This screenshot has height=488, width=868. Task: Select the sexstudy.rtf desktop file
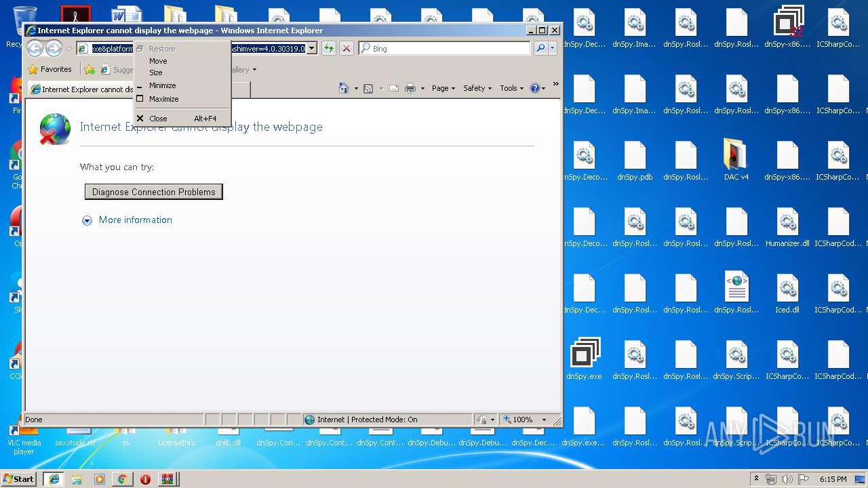[75, 437]
